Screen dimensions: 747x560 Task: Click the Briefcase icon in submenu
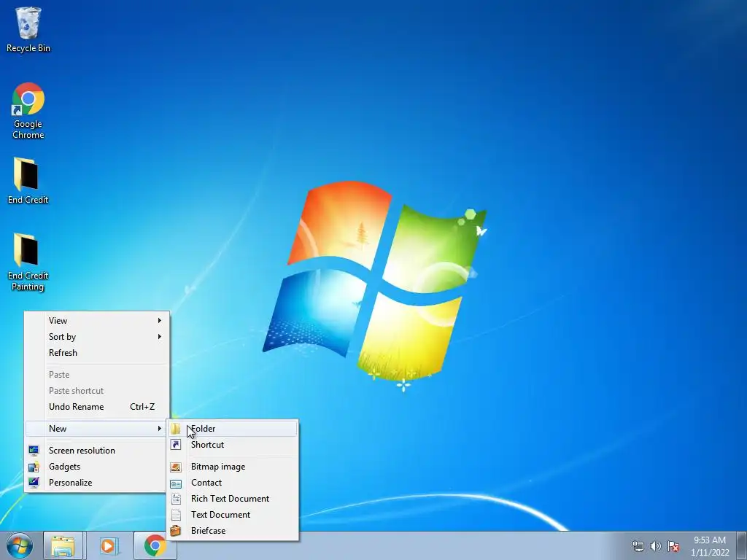(176, 531)
